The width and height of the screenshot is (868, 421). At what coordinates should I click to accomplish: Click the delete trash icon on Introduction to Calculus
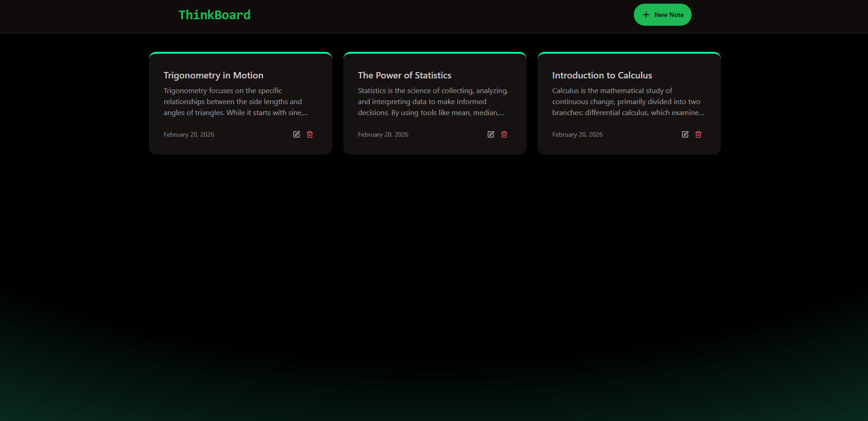(698, 134)
